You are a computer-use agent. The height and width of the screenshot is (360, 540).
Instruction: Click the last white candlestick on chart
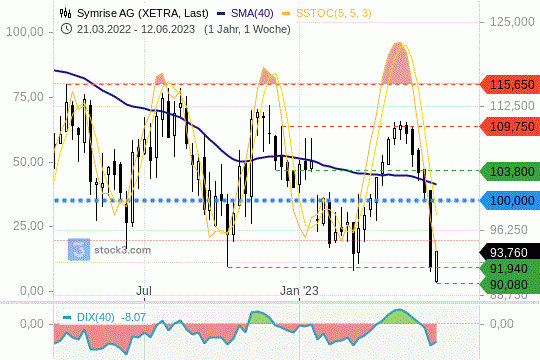tap(437, 267)
